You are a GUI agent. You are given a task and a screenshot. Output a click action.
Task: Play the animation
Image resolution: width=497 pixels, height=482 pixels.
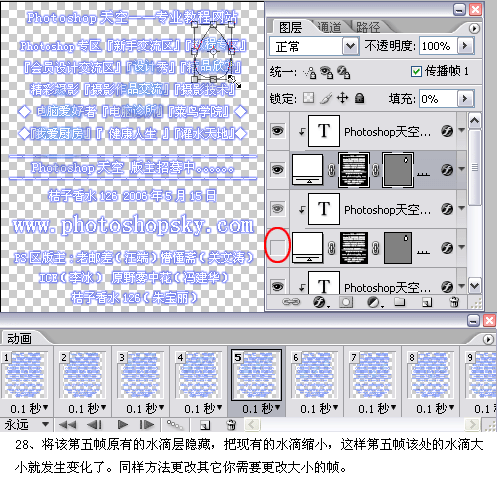coord(123,425)
